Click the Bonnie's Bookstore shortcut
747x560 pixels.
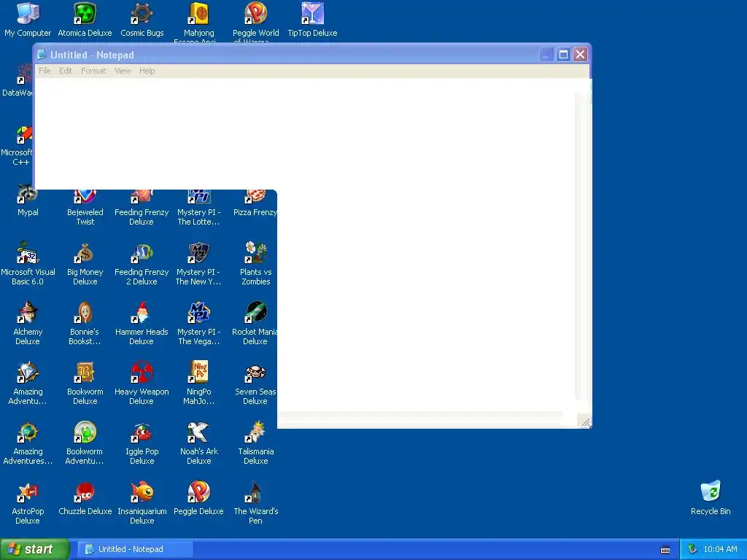tap(85, 323)
